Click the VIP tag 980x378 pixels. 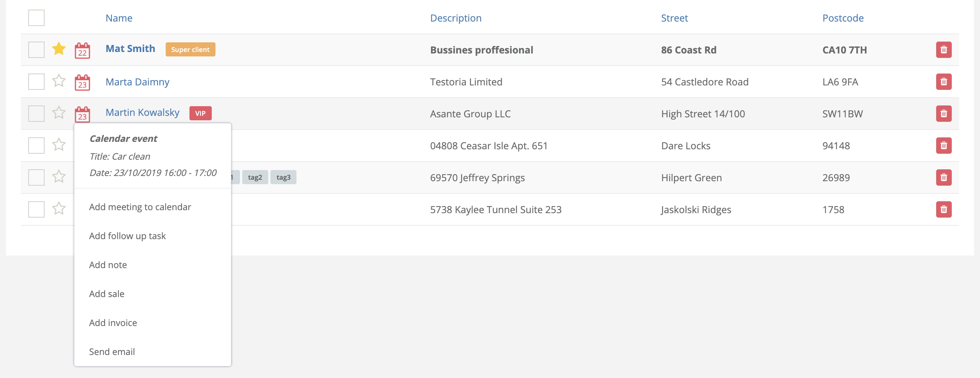point(201,113)
